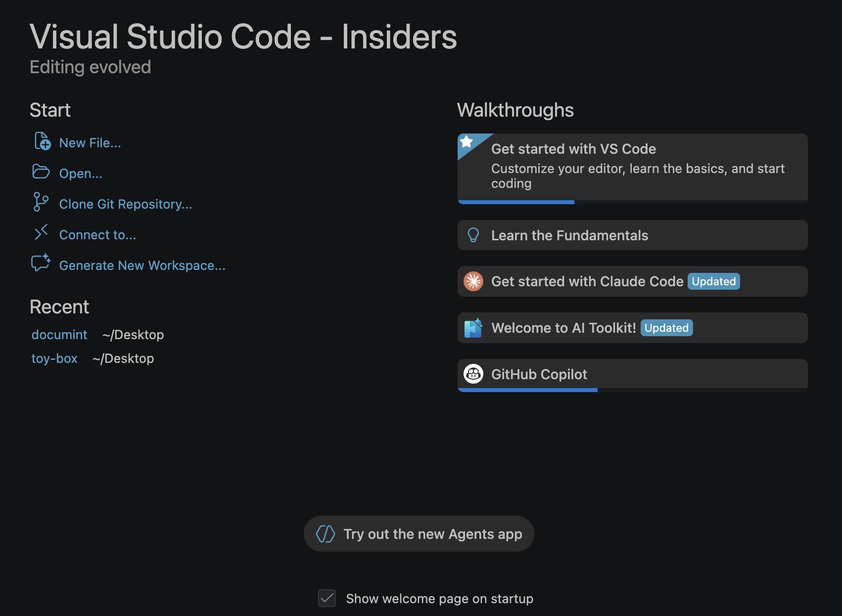Click the Clone Git Repository branch icon
The height and width of the screenshot is (616, 842).
pyautogui.click(x=41, y=202)
